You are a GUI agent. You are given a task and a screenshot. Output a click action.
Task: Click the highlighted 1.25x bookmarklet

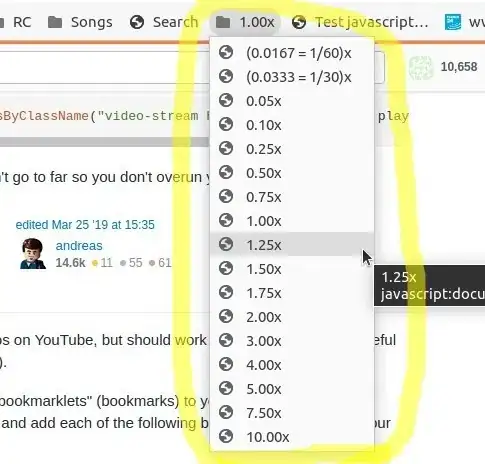292,245
